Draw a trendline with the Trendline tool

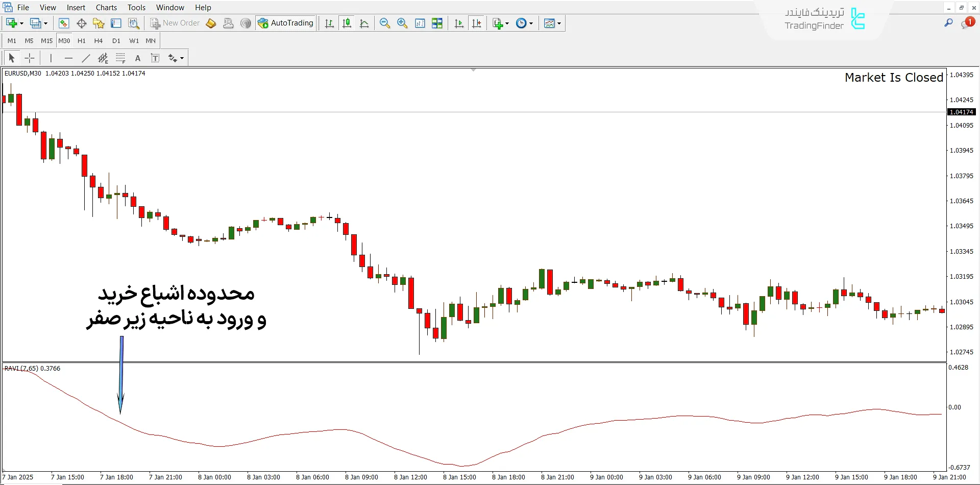click(x=86, y=58)
